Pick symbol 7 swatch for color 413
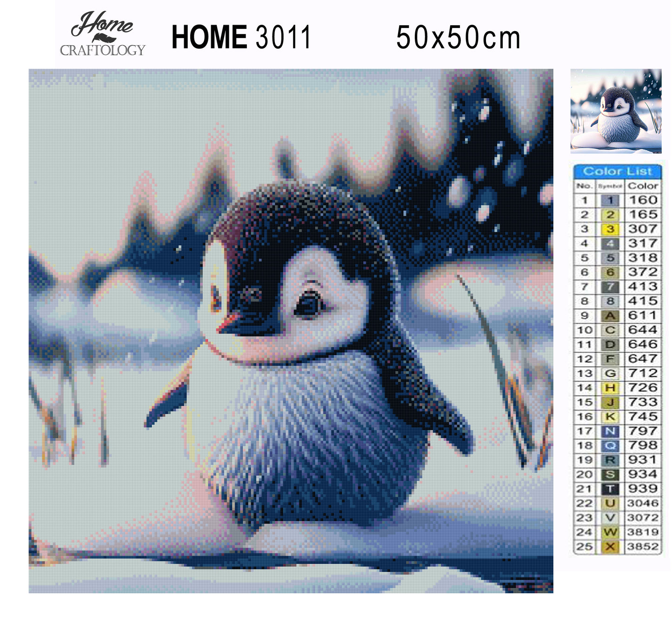The height and width of the screenshot is (617, 672). (610, 287)
